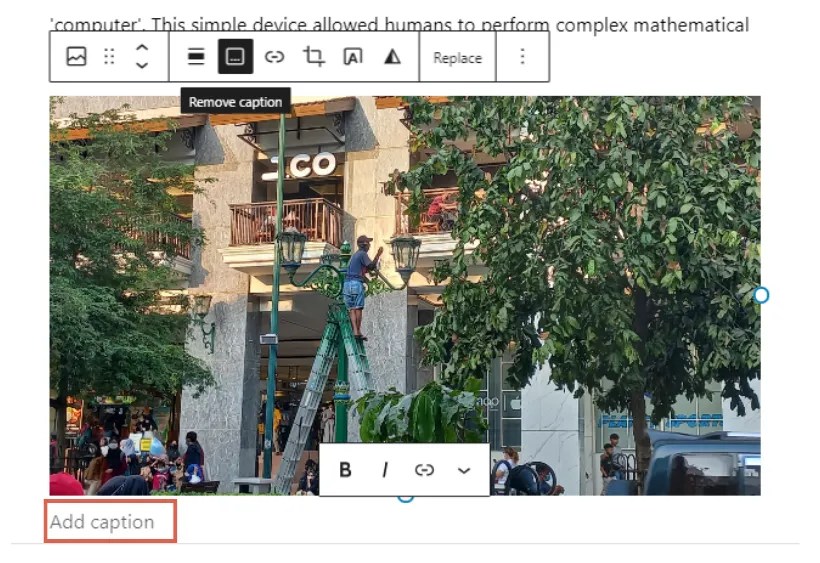The height and width of the screenshot is (563, 820).
Task: Click the Add caption field
Action: 110,521
